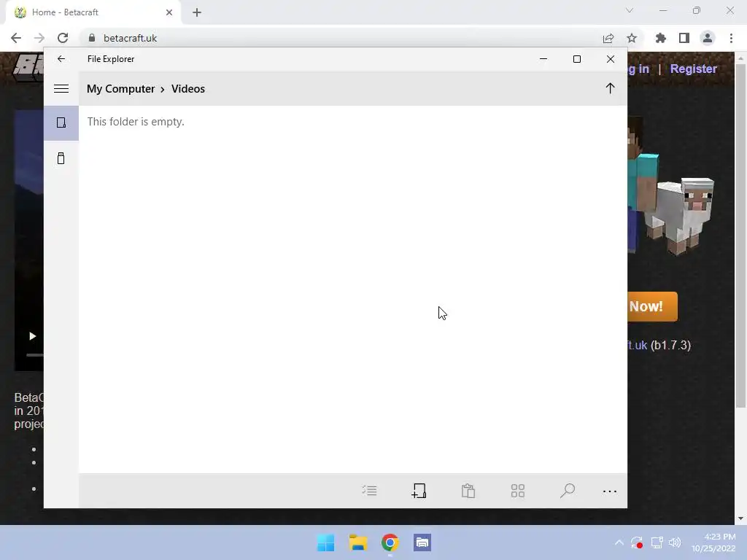The image size is (747, 560).
Task: Navigate to My Computer breadcrumb
Action: (x=121, y=89)
